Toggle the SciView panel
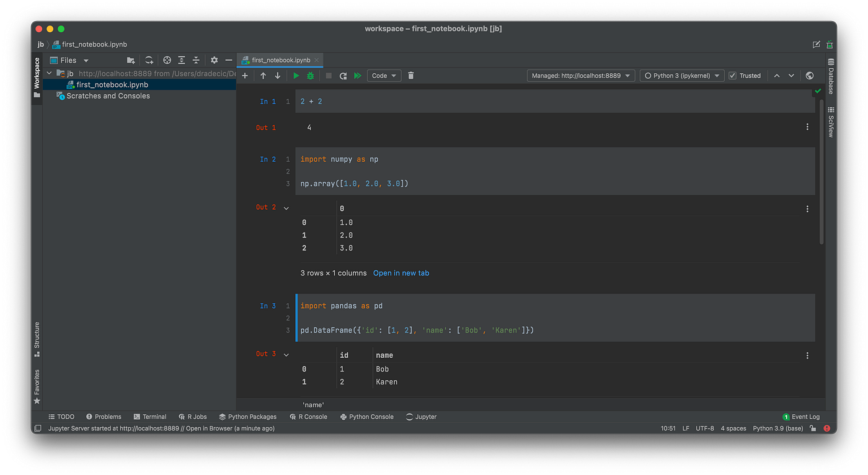 tap(831, 122)
